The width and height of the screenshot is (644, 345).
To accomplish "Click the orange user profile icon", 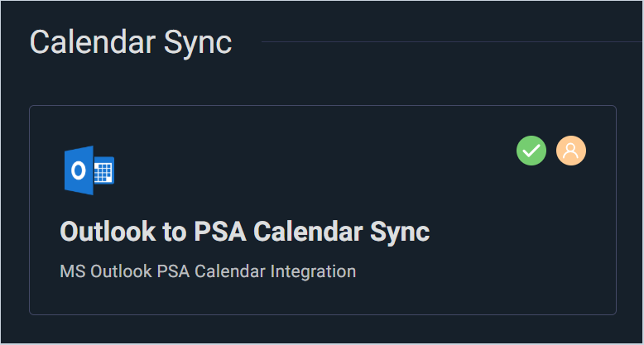I will (x=571, y=151).
